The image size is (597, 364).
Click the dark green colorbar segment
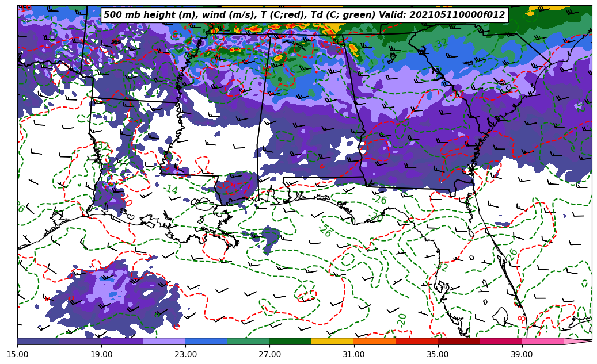point(290,341)
